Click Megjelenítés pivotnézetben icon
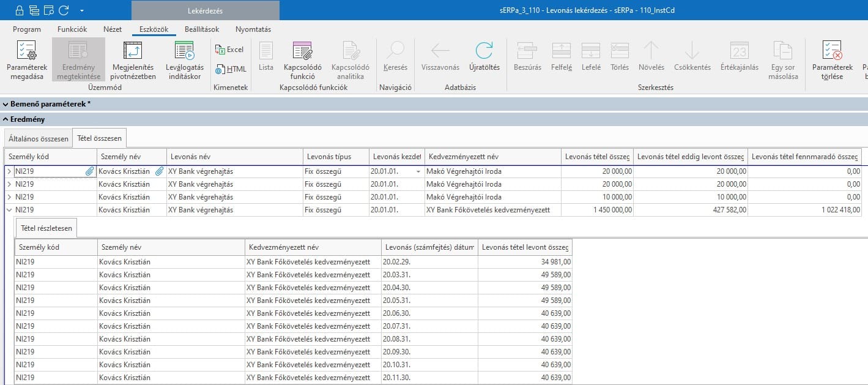This screenshot has width=868, height=385. [x=133, y=51]
